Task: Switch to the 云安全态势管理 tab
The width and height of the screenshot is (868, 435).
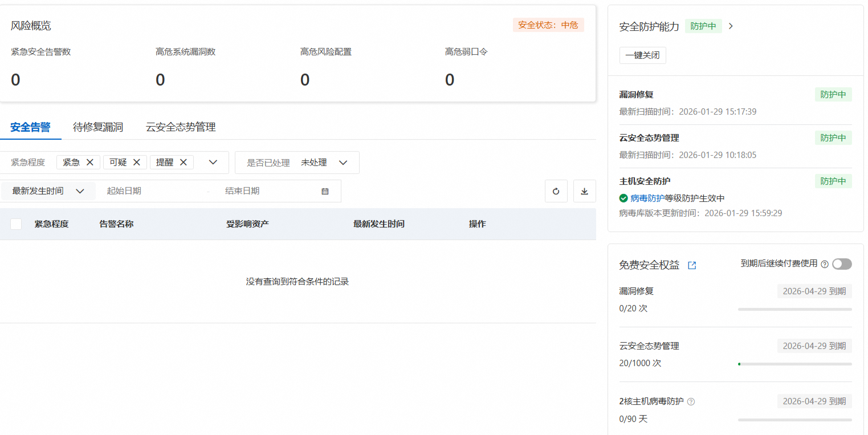Action: 181,127
